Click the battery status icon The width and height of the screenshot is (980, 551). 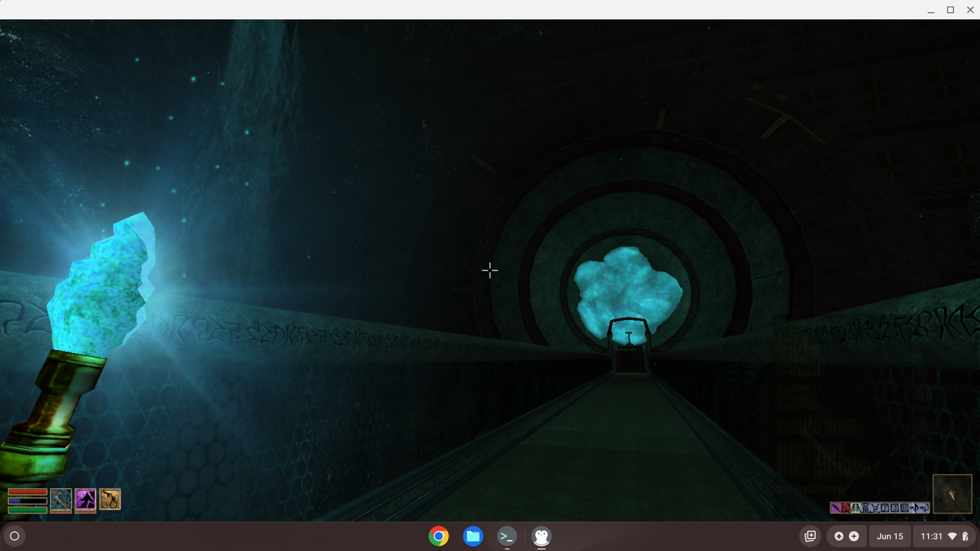tap(965, 536)
